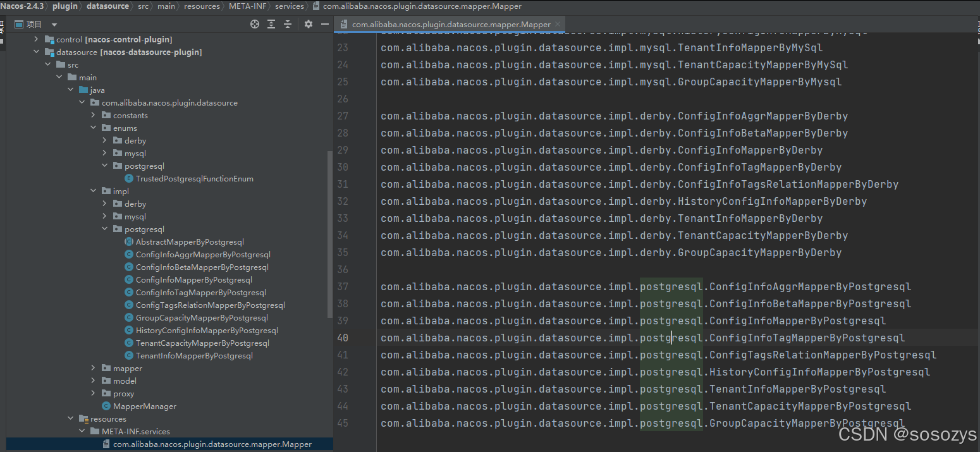Select com.alibaba.nacos.plugin.datasource package node
Screen dimensions: 980x452
click(x=169, y=102)
